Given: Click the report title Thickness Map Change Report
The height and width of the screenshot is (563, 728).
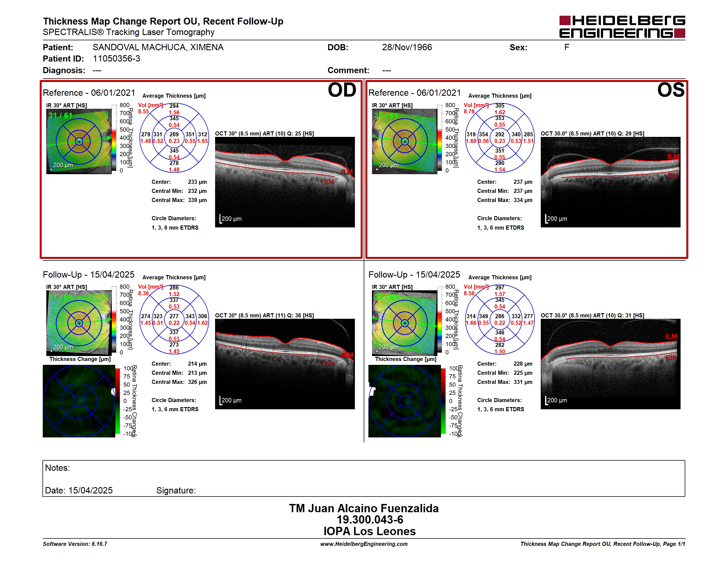Looking at the screenshot, I should 163,21.
